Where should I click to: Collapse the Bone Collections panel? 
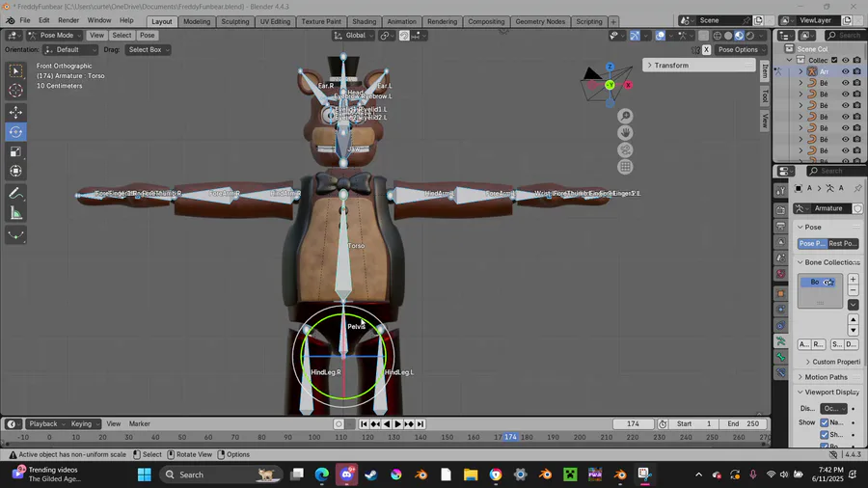click(x=828, y=262)
